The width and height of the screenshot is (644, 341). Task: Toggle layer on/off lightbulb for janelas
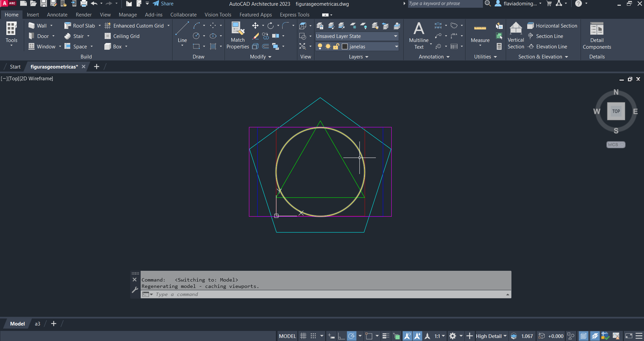pyautogui.click(x=320, y=47)
